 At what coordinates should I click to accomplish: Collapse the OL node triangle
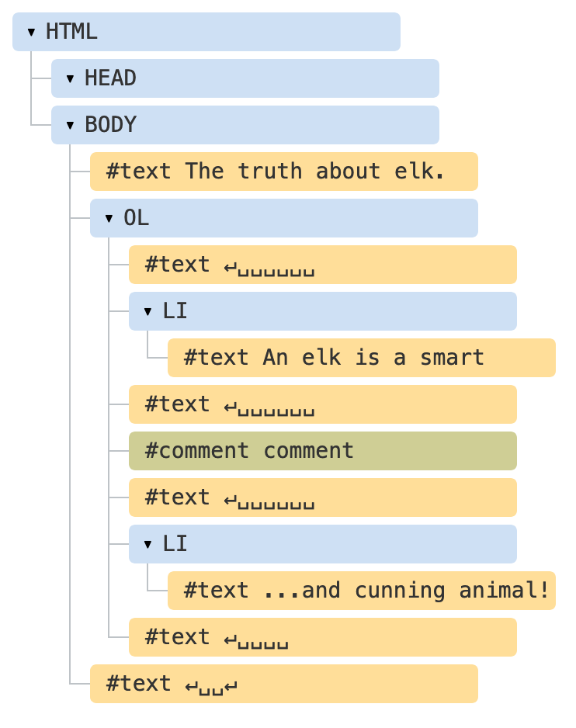(109, 218)
